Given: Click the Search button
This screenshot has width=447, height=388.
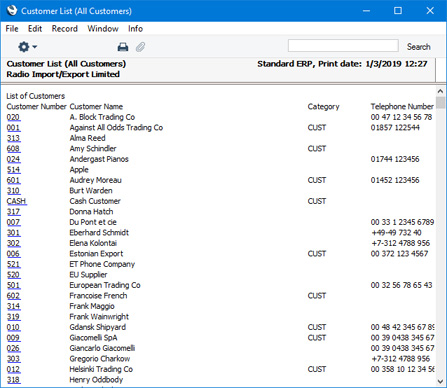Looking at the screenshot, I should point(418,47).
